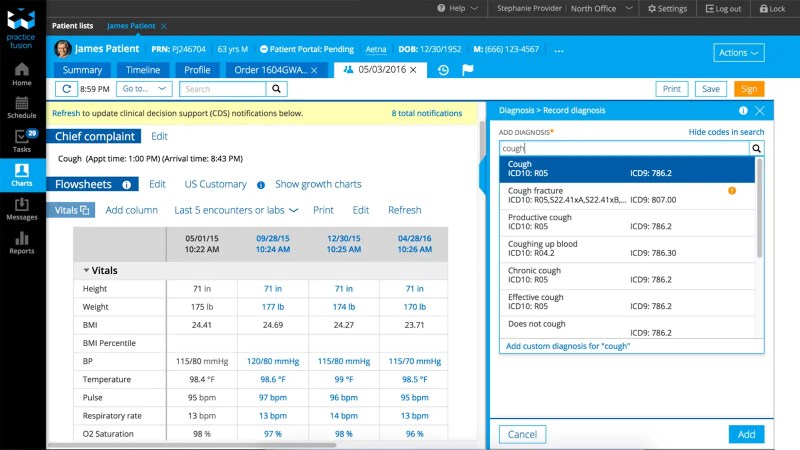Screen dimensions: 800x450
Task: Click Hide codes in search link
Action: [x=726, y=132]
